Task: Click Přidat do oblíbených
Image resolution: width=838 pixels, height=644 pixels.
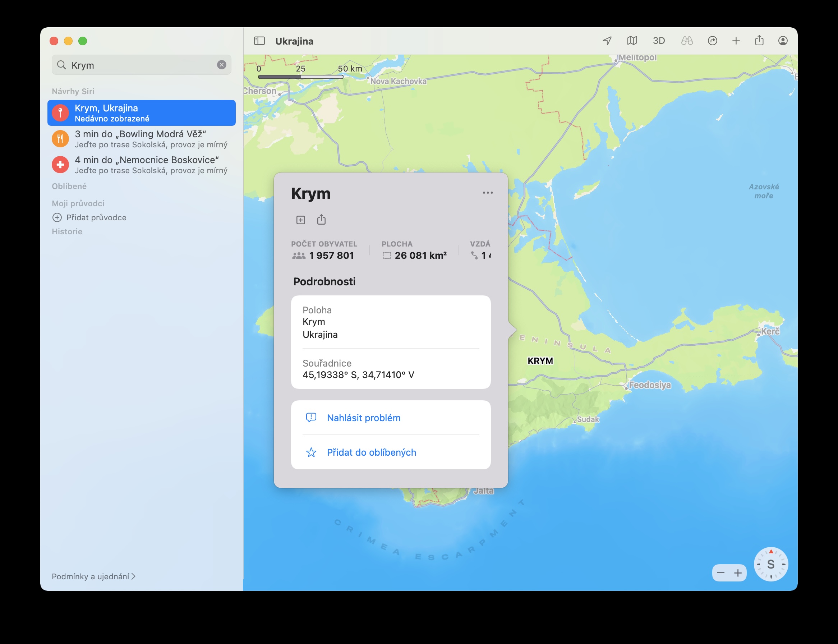Action: [x=371, y=452]
